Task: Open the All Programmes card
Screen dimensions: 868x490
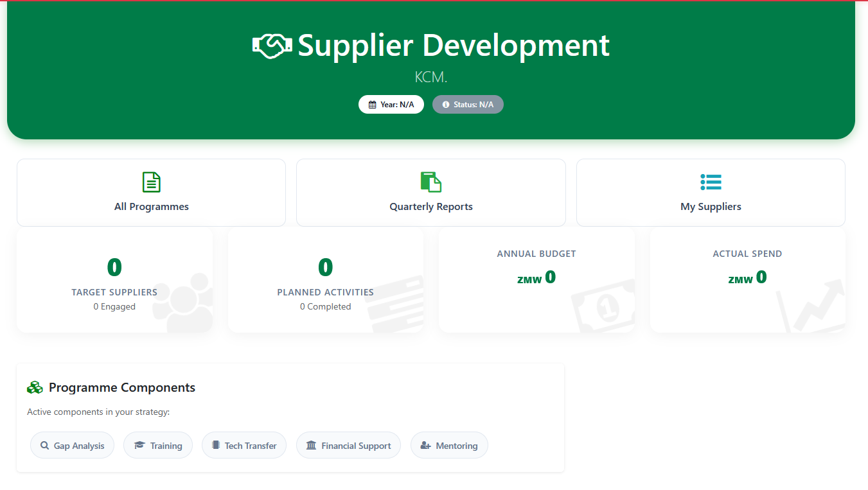Action: [x=151, y=193]
